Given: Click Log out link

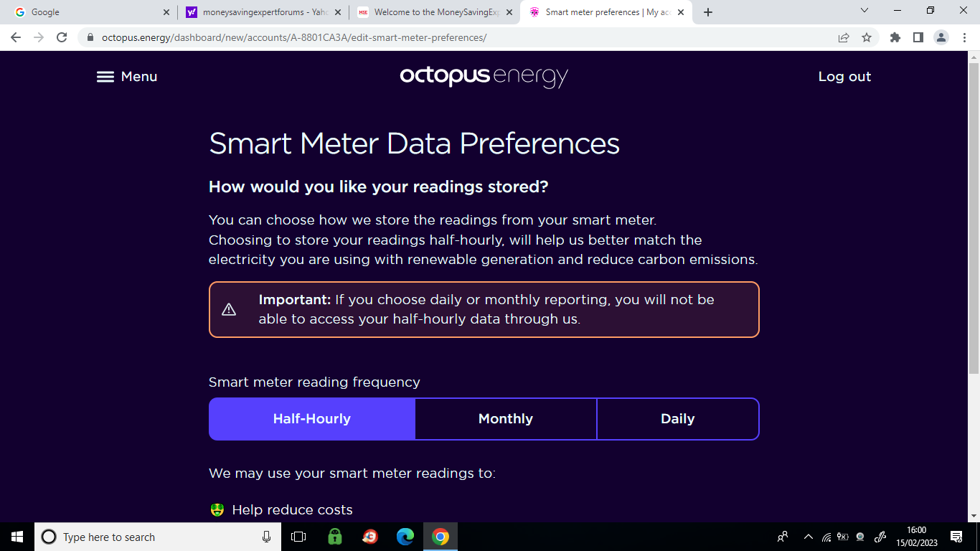Looking at the screenshot, I should point(844,77).
